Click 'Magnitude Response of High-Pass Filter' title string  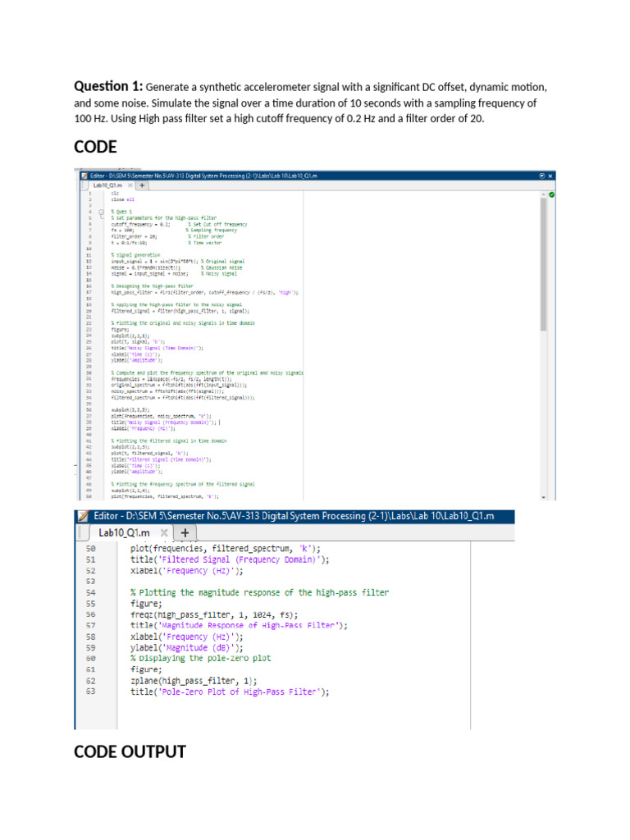tap(249, 625)
